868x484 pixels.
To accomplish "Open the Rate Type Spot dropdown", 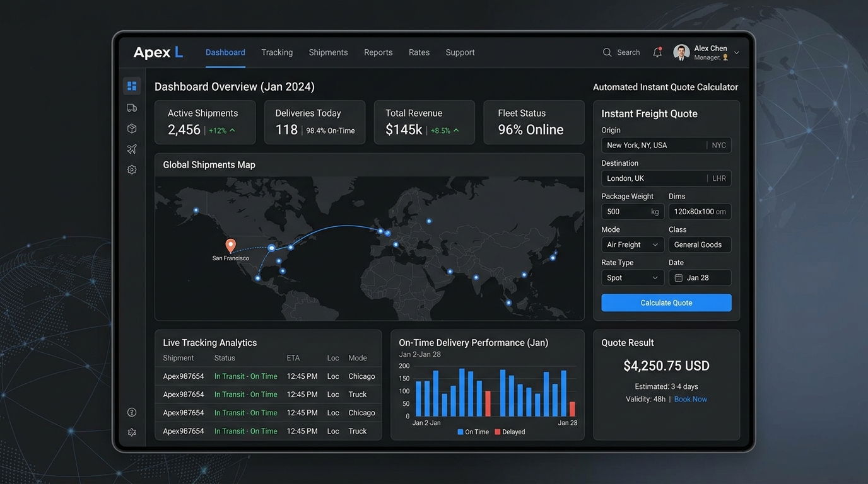I will pos(633,278).
